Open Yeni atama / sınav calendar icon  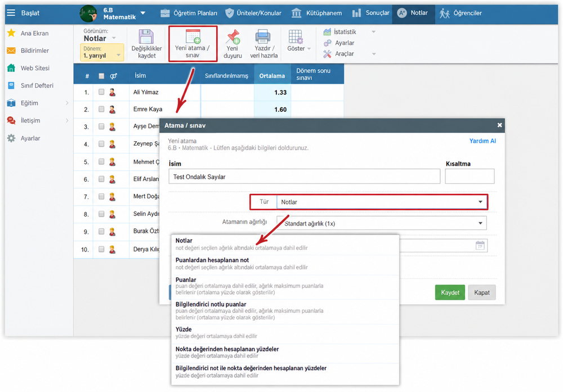pos(193,36)
